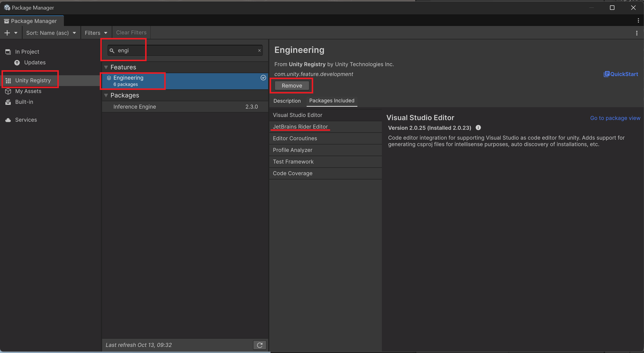Open Go to package view link
The width and height of the screenshot is (644, 353).
(615, 118)
